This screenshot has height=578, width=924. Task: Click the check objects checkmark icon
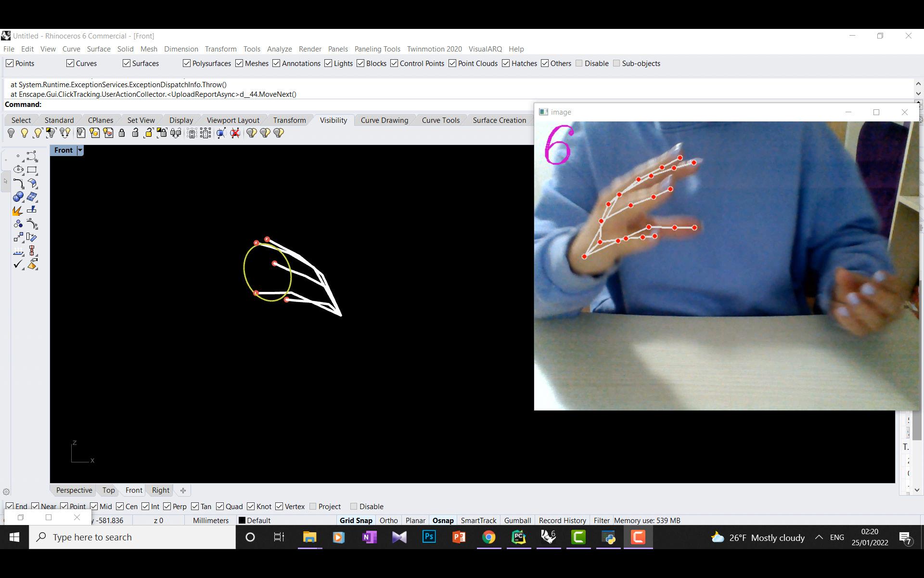(18, 264)
